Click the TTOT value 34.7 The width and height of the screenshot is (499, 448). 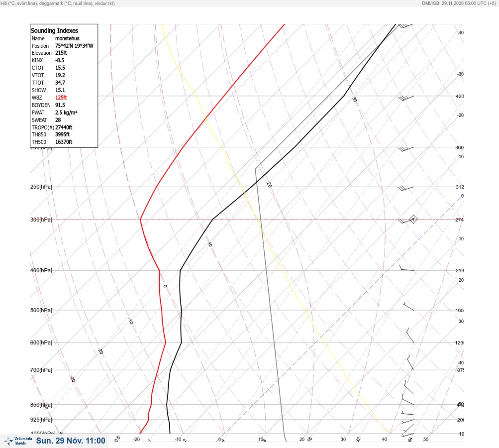(60, 83)
